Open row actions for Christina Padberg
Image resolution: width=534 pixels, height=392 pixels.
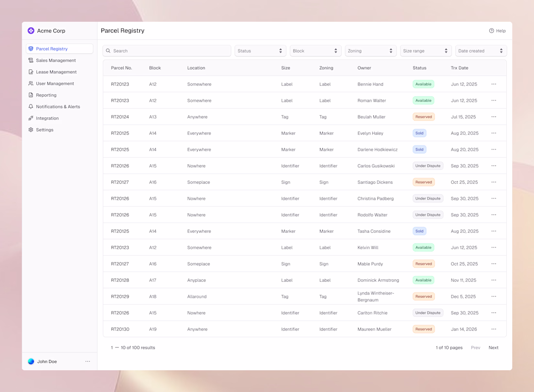click(x=494, y=198)
